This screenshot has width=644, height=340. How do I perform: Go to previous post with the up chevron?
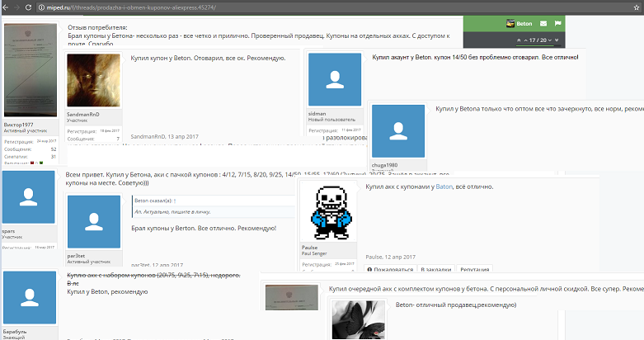coord(526,40)
